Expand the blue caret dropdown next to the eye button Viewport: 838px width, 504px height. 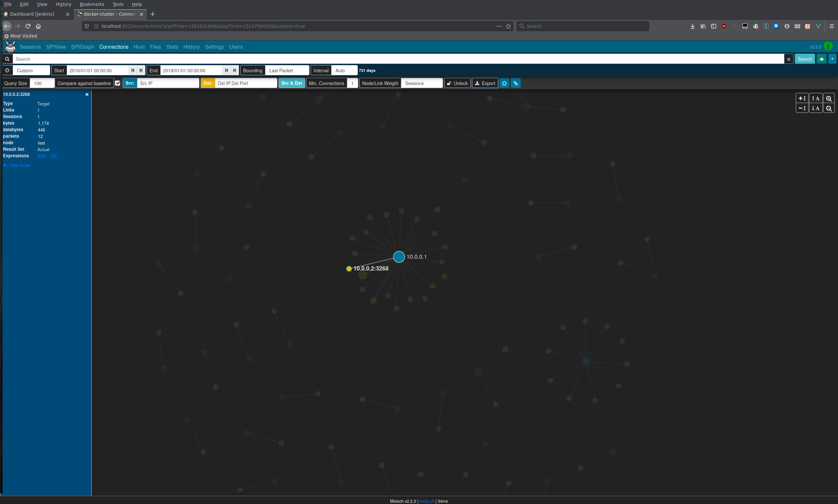(832, 59)
